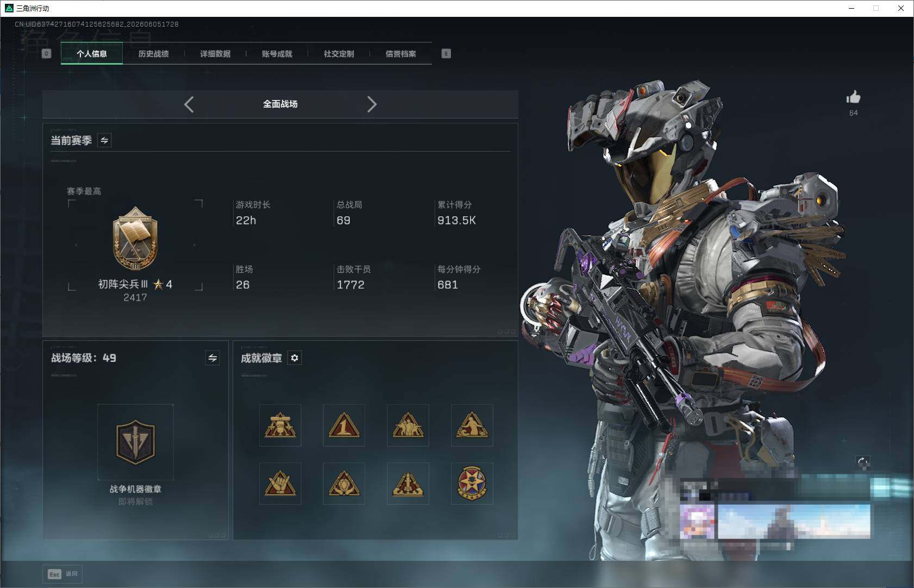Image resolution: width=914 pixels, height=588 pixels.
Task: Switch to the 个人信息 tab
Action: point(91,54)
